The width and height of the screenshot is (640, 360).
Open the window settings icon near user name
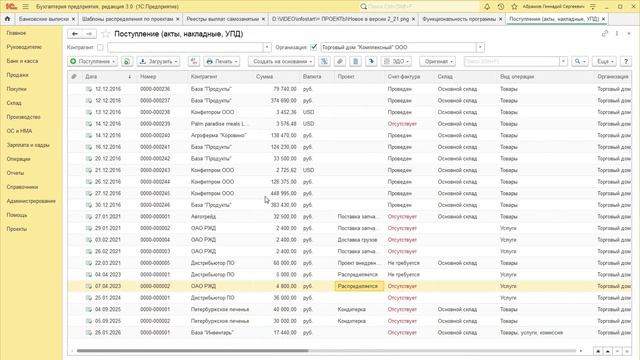593,7
